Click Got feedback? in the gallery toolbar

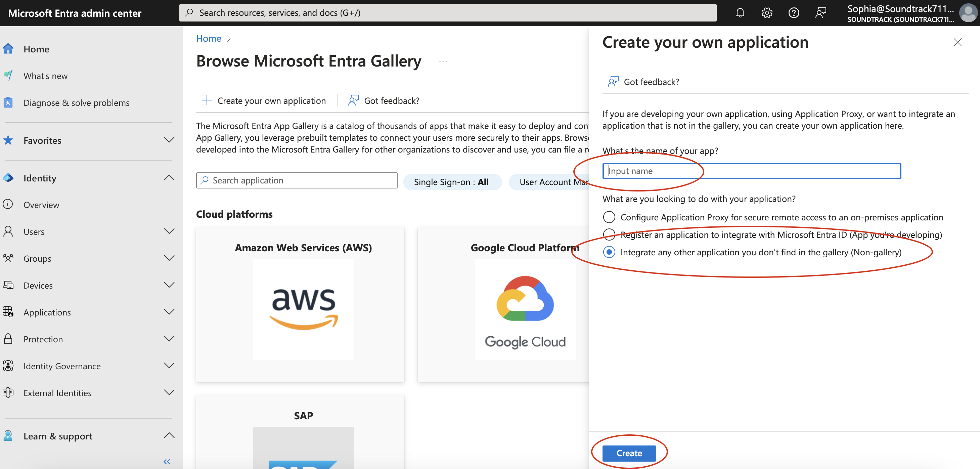pos(384,100)
